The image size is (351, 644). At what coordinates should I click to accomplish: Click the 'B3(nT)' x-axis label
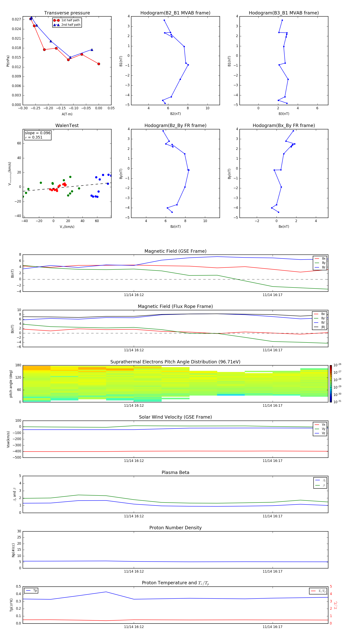coord(284,114)
